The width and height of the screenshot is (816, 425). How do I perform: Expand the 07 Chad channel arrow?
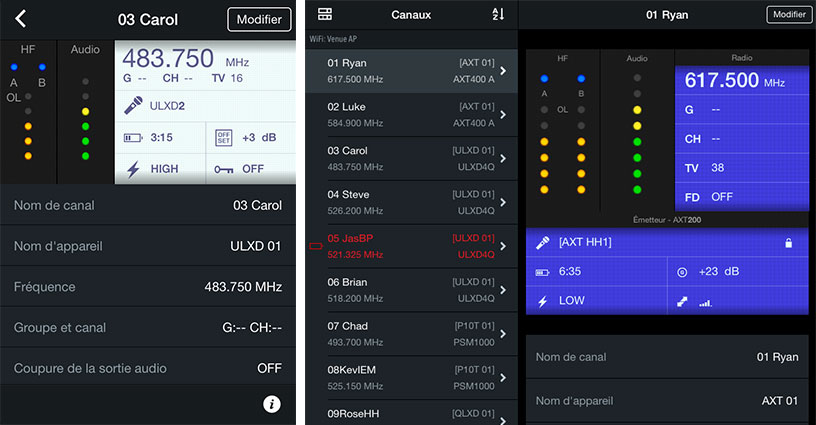[x=503, y=335]
